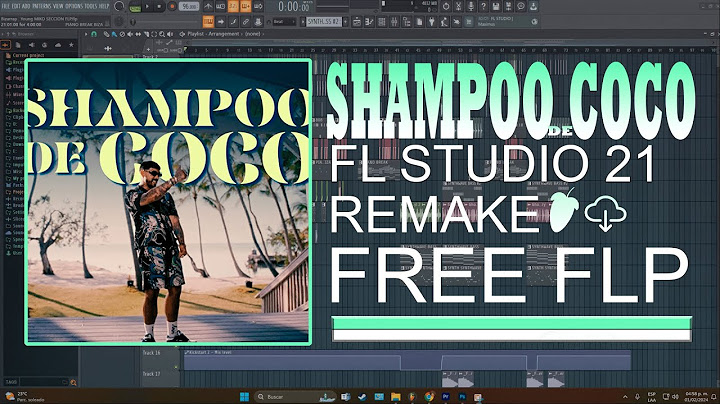Image resolution: width=720 pixels, height=404 pixels.
Task: Select the Playlist delete tool
Action: coord(122,34)
